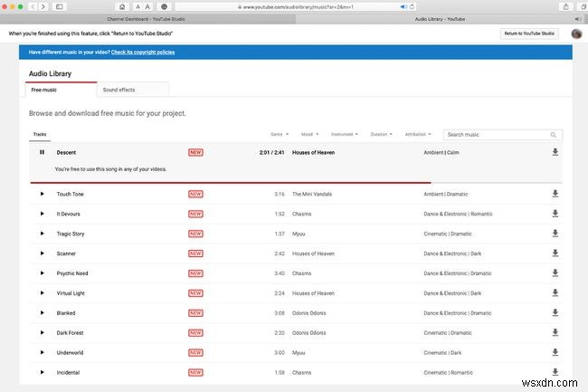Download the Tragic Story track
Viewport: 588px width, 392px height.
click(x=555, y=234)
